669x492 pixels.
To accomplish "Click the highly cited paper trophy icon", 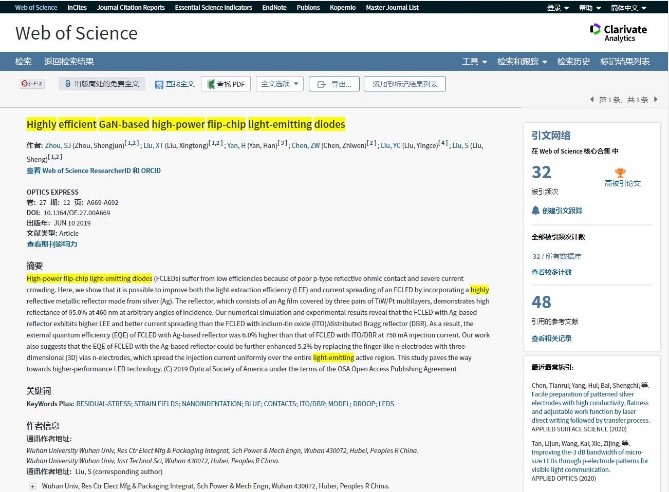I will pos(620,173).
